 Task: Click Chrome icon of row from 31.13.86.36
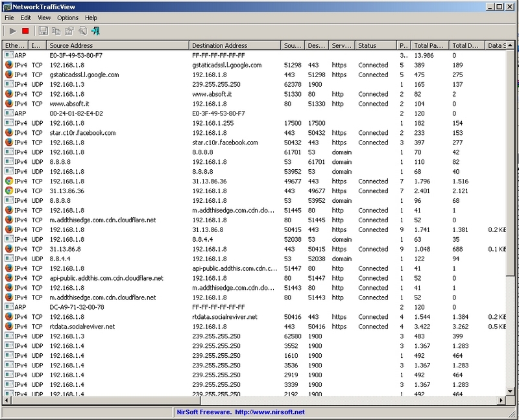(x=9, y=191)
